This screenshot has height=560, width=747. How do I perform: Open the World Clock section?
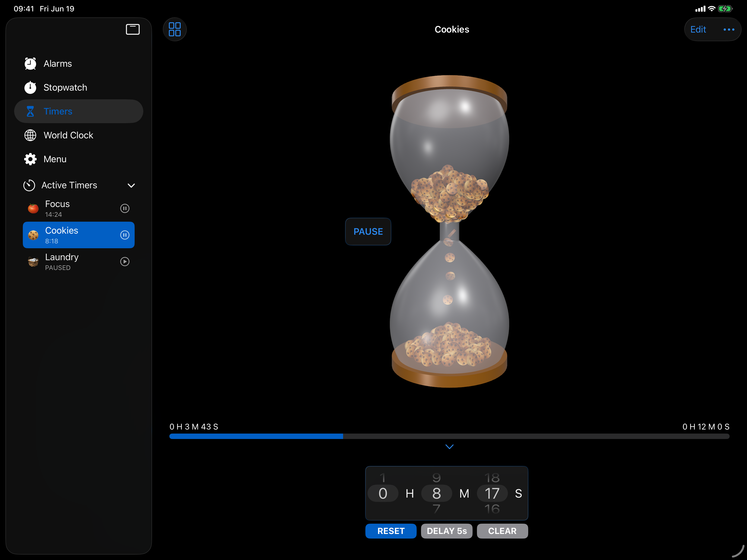[79, 135]
